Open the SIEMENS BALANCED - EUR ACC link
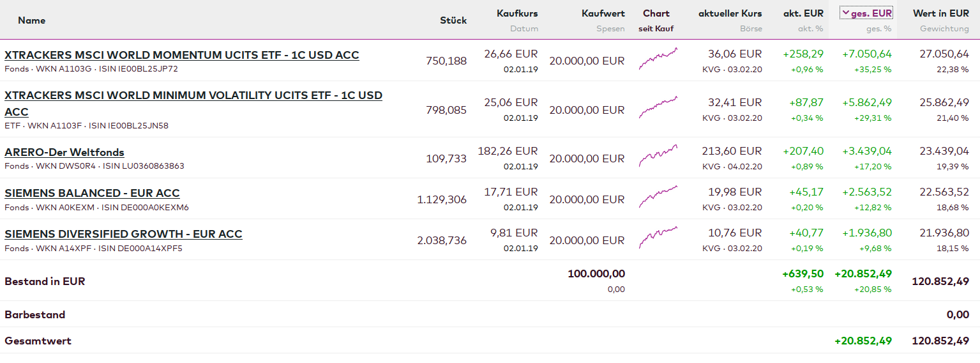The height and width of the screenshot is (363, 980). click(92, 193)
